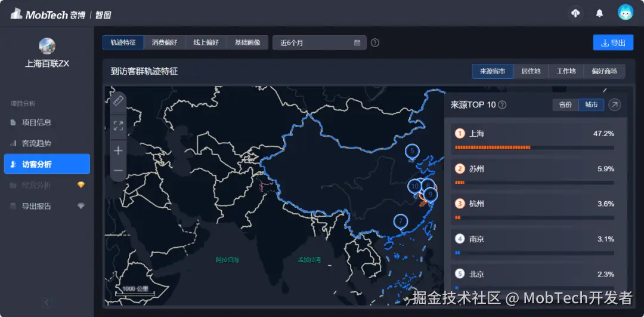Screen dimensions: 644x317
Task: Click the rank 4 badge for 南京
Action: coord(460,239)
